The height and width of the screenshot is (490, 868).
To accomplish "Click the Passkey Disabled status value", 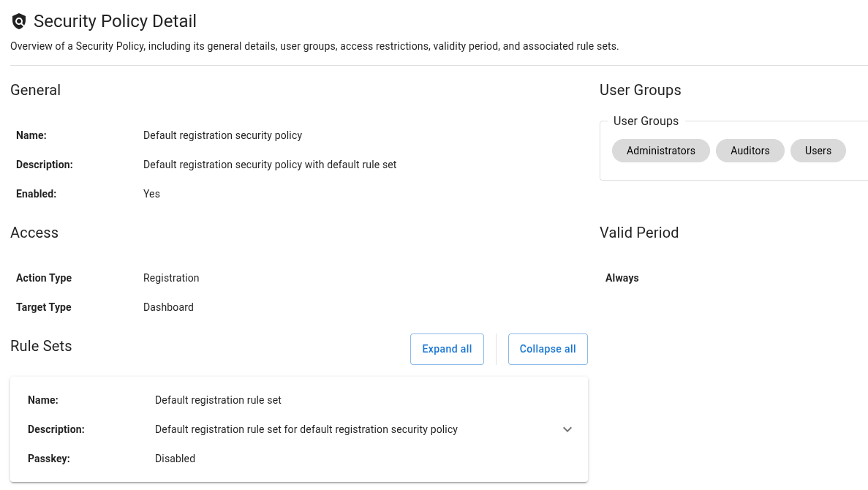I will (175, 459).
